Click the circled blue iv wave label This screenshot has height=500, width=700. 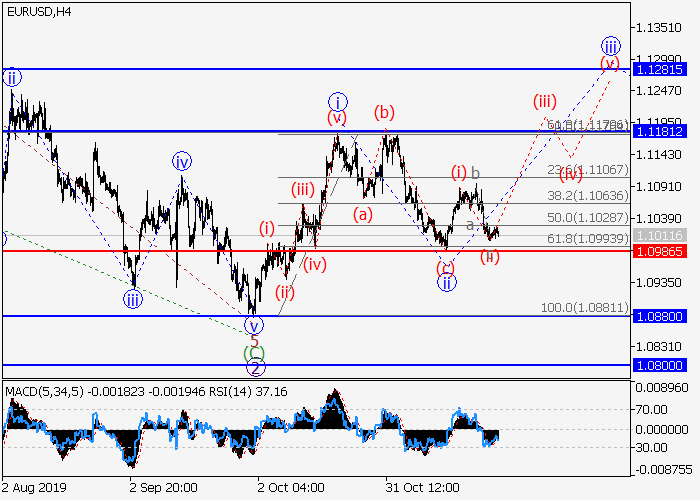pyautogui.click(x=181, y=161)
